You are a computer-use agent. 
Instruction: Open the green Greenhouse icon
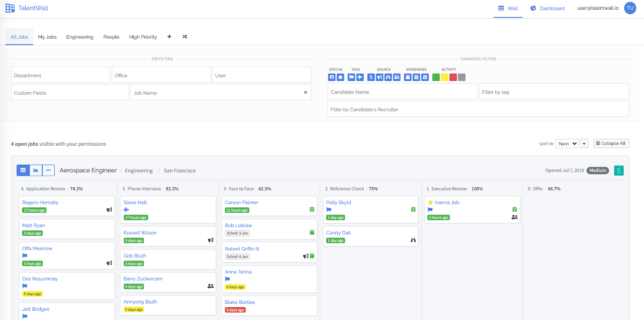[x=619, y=171]
